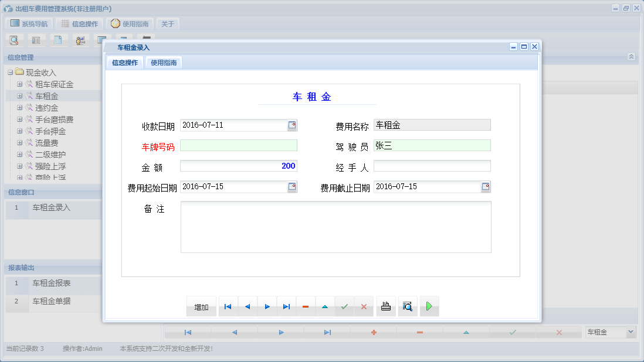The height and width of the screenshot is (362, 644).
Task: Expand the 租车保证金 tree node
Action: coord(20,84)
